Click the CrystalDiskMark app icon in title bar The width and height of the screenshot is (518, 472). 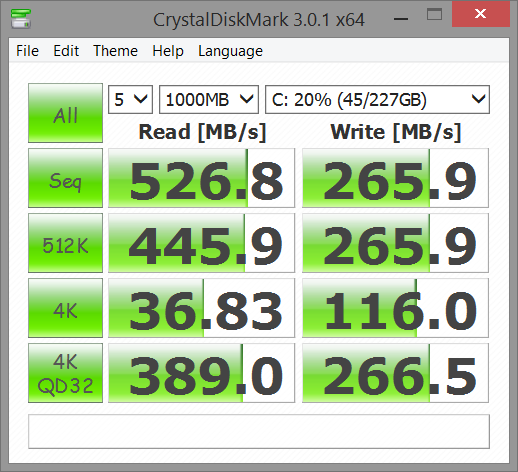(x=21, y=19)
